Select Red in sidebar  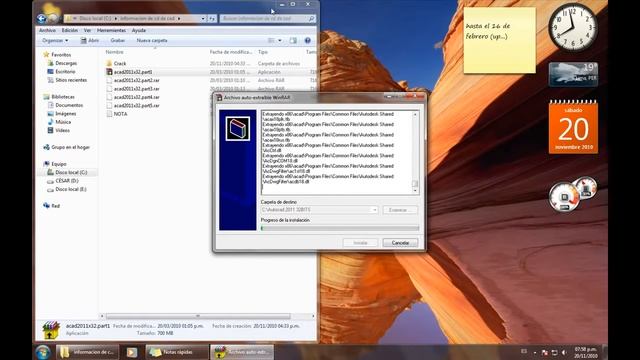[56, 206]
